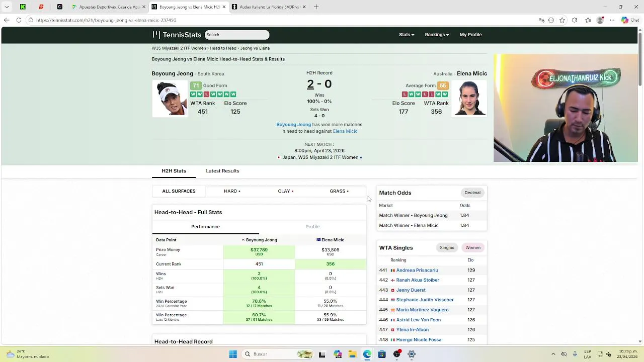Open Microsoft Edge from taskbar
644x362 pixels.
click(367, 354)
